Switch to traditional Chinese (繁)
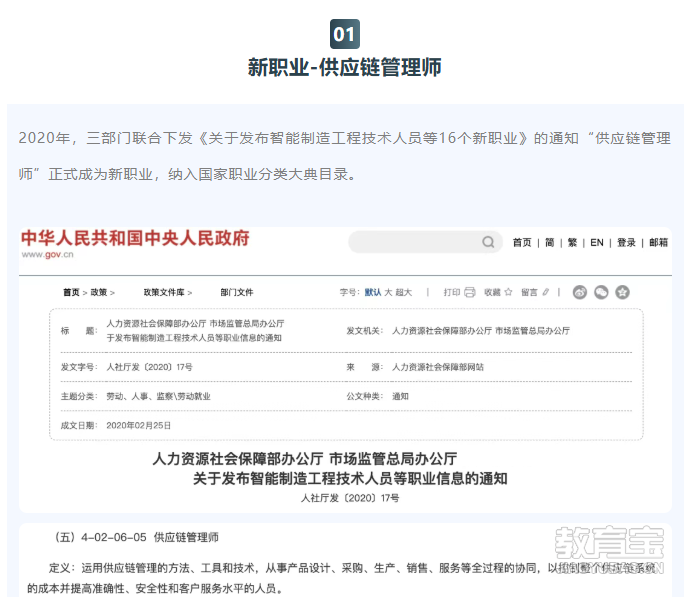This screenshot has width=685, height=597. point(572,242)
